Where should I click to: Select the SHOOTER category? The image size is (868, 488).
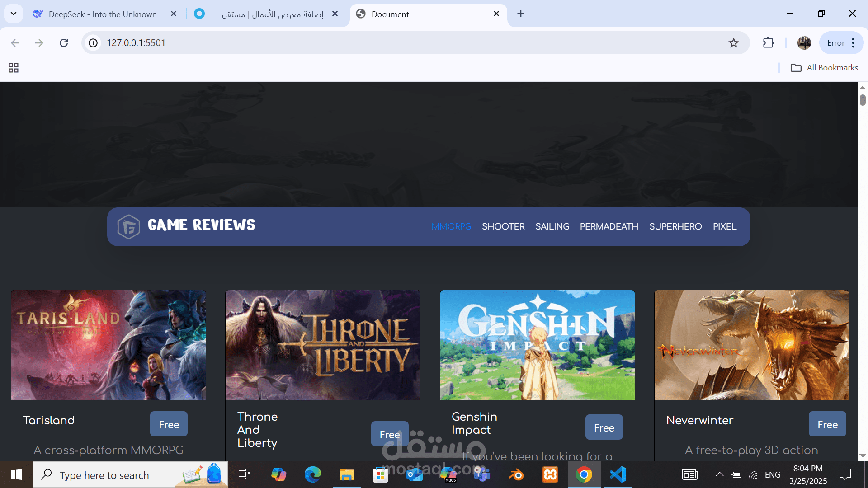(503, 226)
